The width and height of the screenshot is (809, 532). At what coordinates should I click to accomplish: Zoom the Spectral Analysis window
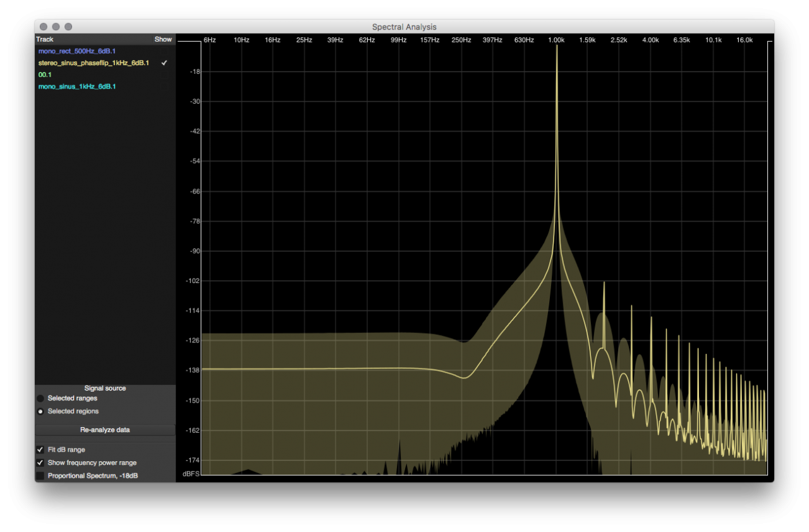(68, 27)
